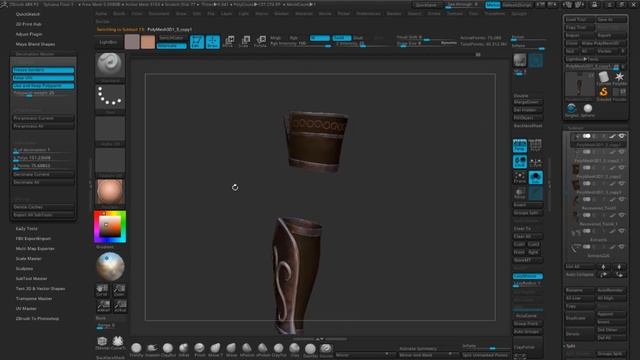Click the light direction sphere
The image size is (640, 360).
[x=110, y=267]
